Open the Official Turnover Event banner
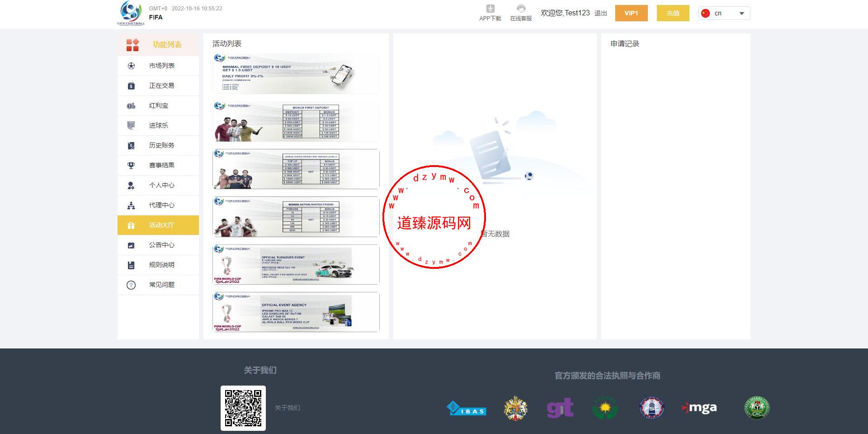 (296, 264)
